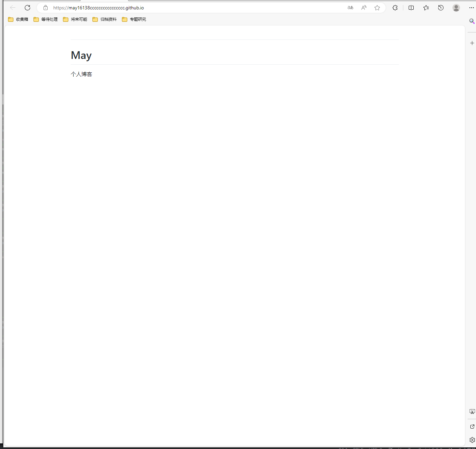The height and width of the screenshot is (449, 476).
Task: Open the 等待处理 bookmark folder
Action: [x=46, y=19]
